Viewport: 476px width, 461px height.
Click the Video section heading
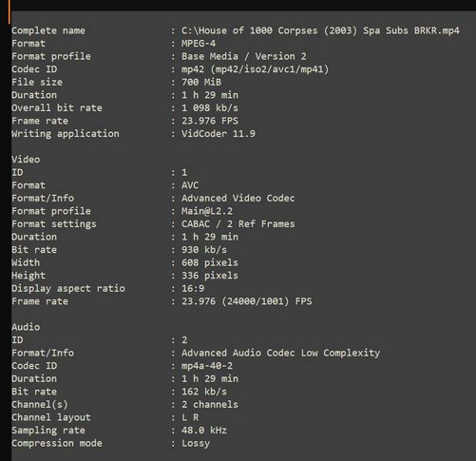[x=26, y=160]
